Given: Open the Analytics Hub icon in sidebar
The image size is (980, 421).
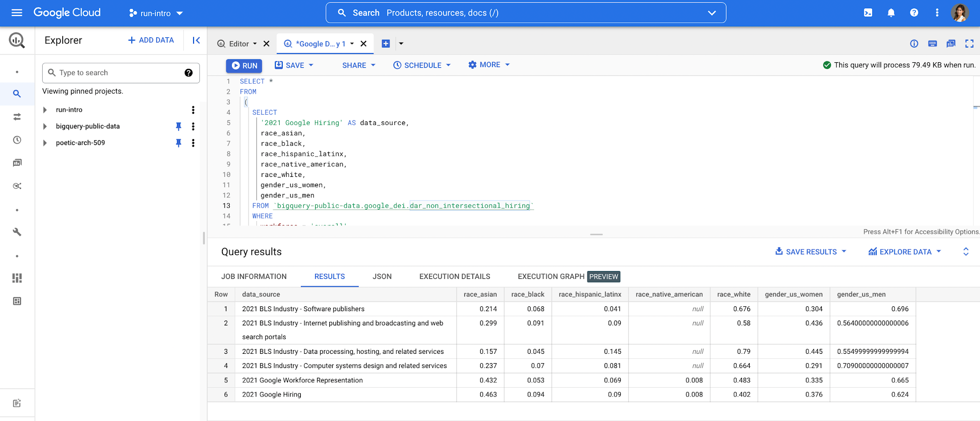Looking at the screenshot, I should [x=17, y=163].
